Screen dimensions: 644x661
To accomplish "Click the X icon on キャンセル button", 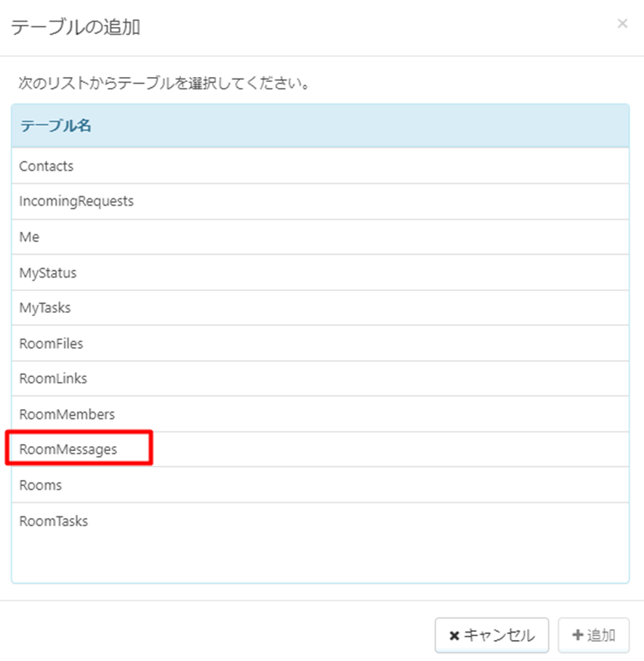I will (454, 636).
